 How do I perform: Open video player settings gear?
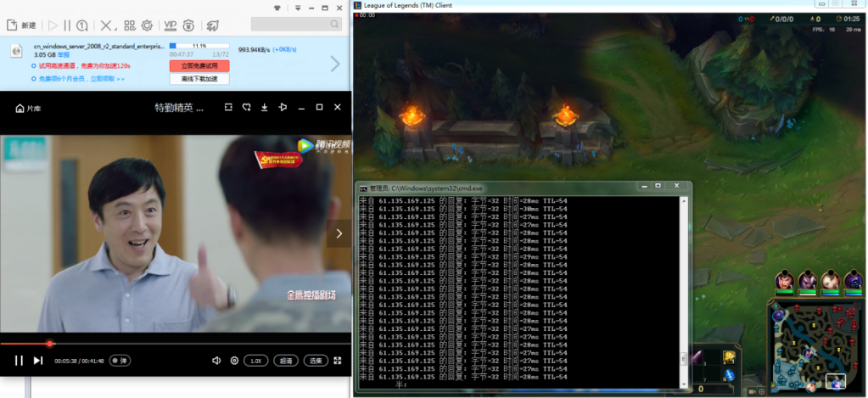click(234, 361)
